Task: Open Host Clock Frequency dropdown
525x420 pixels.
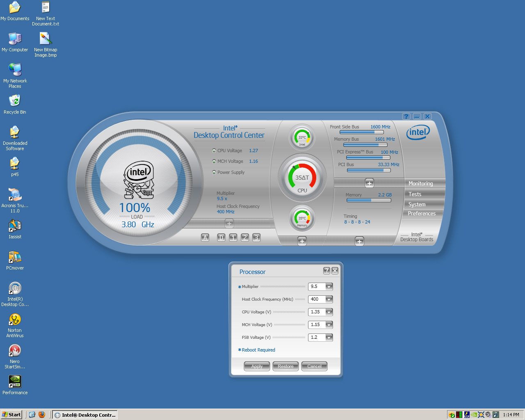Action: tap(329, 299)
